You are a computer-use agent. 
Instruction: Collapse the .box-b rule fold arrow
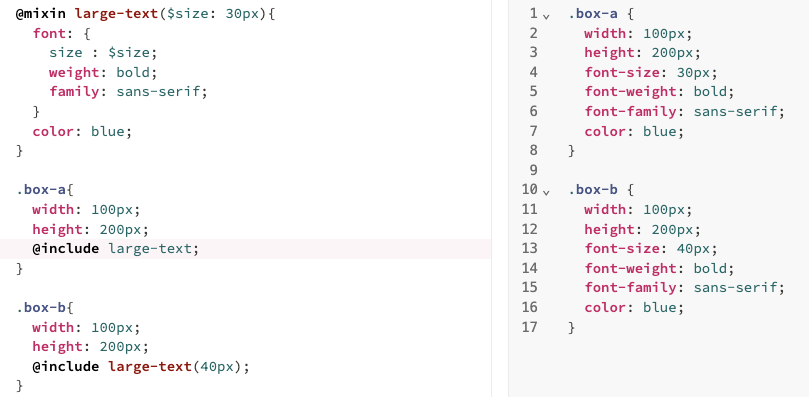(x=546, y=192)
